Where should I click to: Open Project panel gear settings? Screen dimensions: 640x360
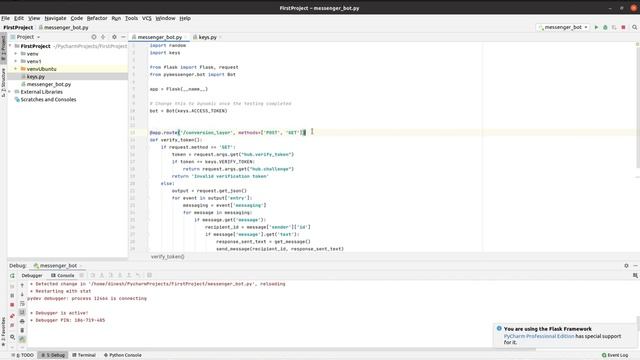(x=114, y=37)
